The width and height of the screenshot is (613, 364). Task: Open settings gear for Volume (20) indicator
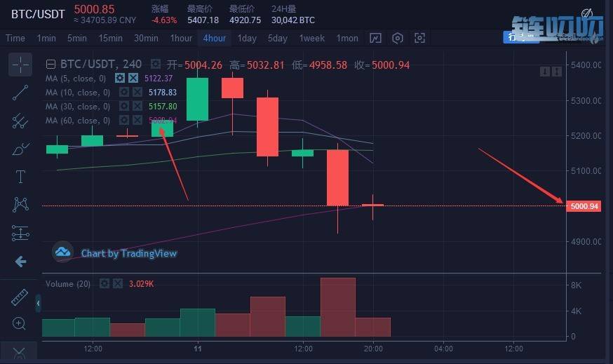coord(104,283)
